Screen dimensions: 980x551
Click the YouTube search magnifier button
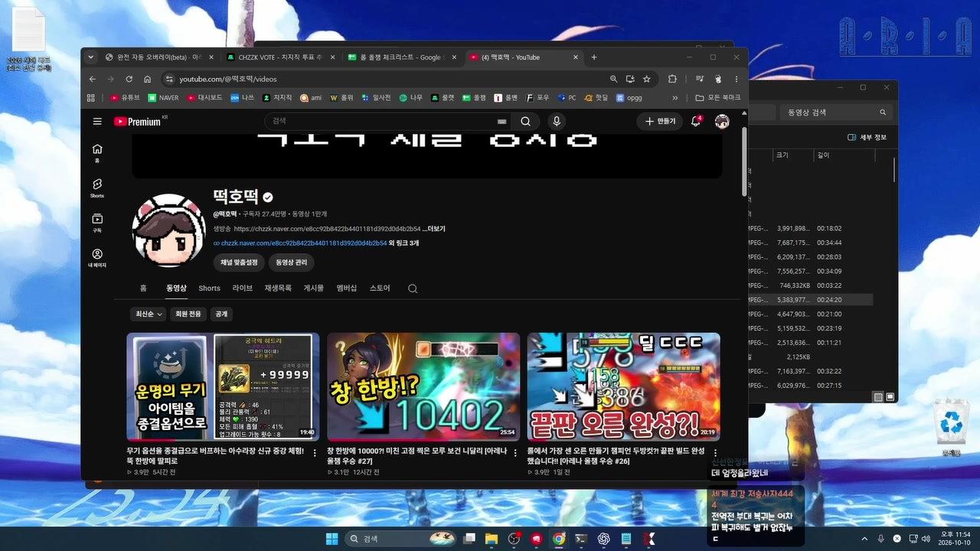pyautogui.click(x=525, y=121)
